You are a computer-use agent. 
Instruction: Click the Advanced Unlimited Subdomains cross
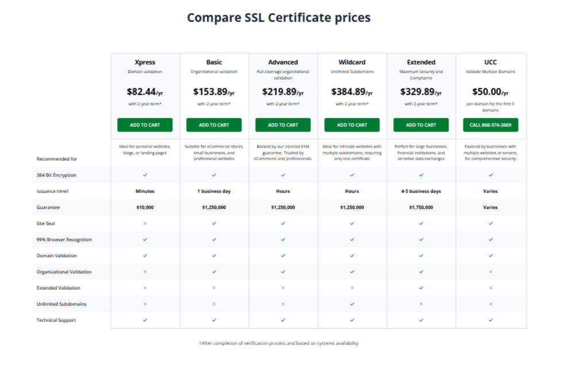pyautogui.click(x=283, y=304)
